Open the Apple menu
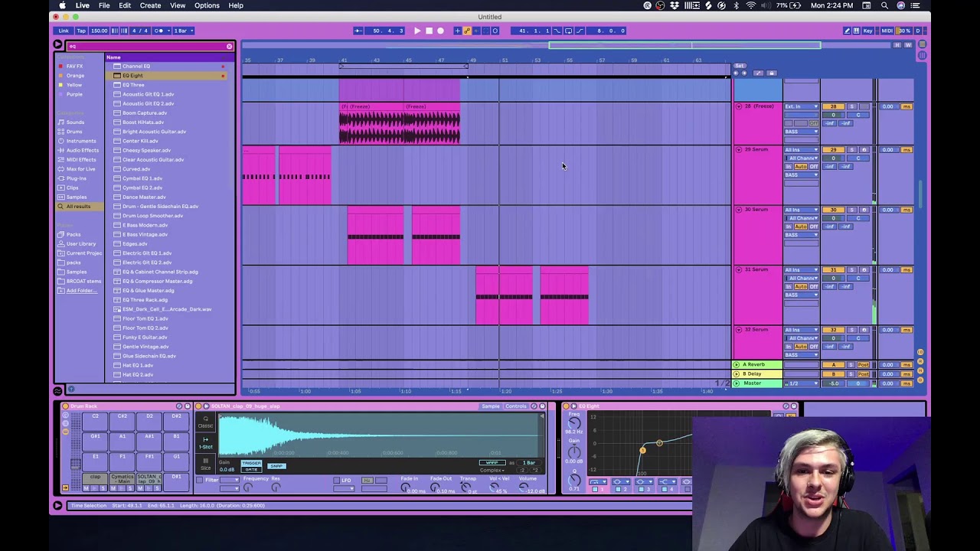Image resolution: width=980 pixels, height=551 pixels. coord(62,5)
